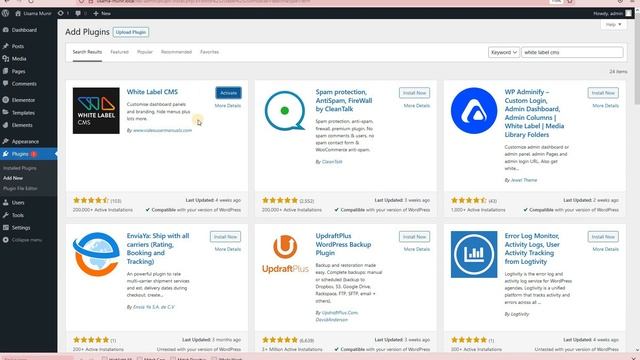
Task: Open the updates icon in admin bar
Action: point(63,13)
